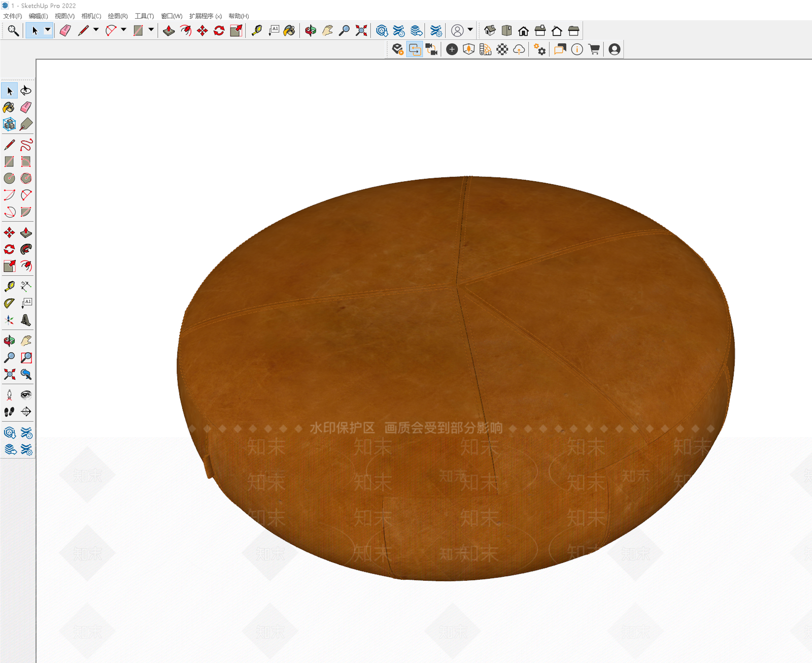Open the 文件(F) menu

click(13, 16)
